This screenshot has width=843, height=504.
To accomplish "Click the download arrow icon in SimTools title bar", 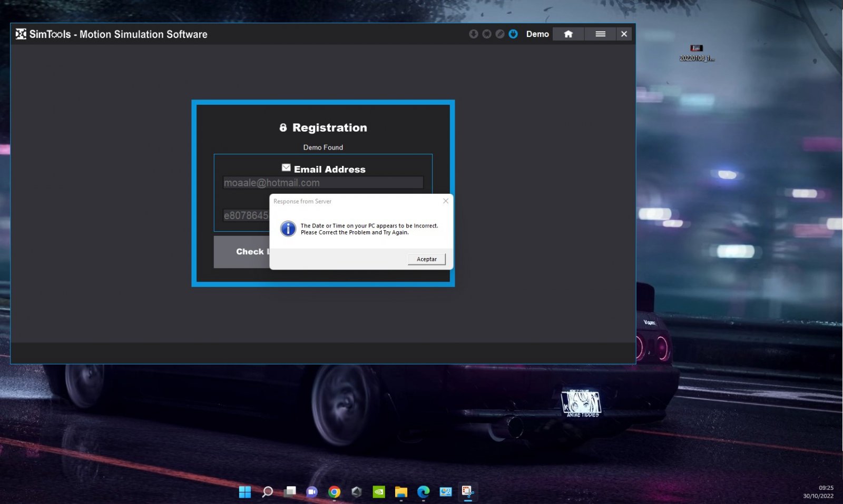I will [473, 34].
